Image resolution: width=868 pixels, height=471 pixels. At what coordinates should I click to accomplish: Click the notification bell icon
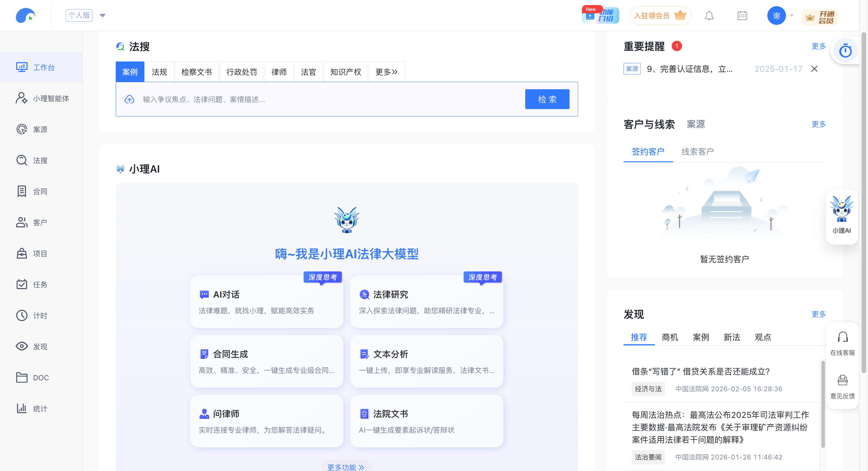(x=709, y=15)
